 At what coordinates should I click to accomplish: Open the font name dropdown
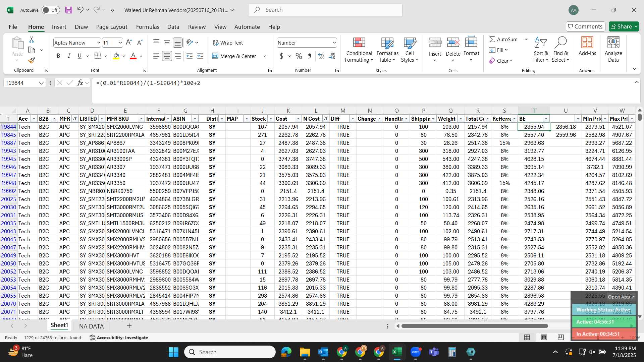point(98,43)
